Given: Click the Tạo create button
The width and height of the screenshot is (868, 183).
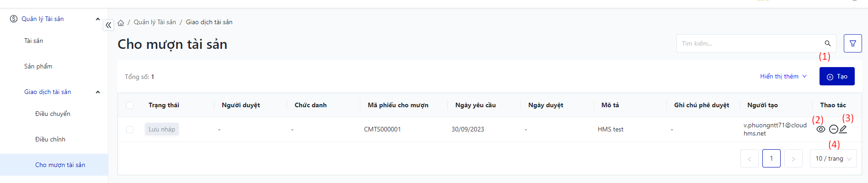Looking at the screenshot, I should coord(836,76).
